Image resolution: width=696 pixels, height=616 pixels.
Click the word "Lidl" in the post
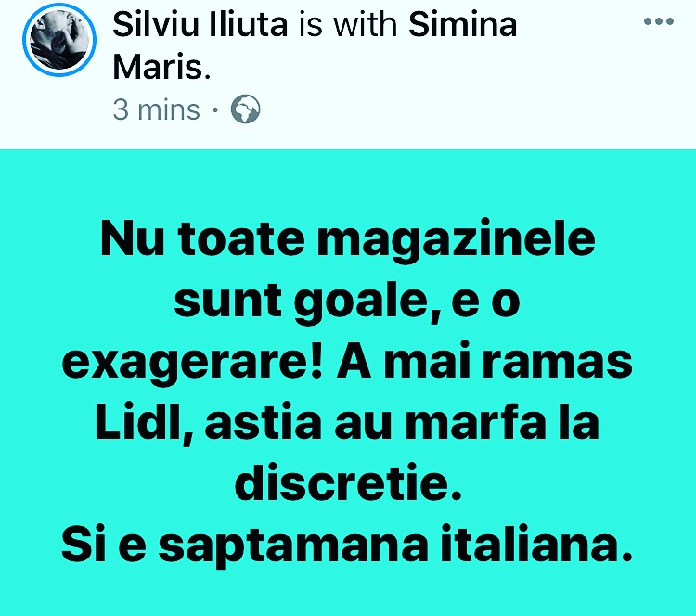143,421
